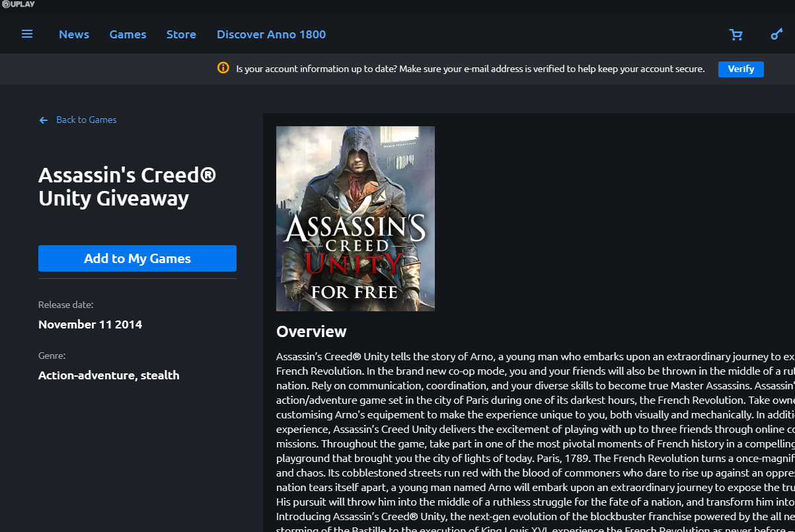Open the shopping cart
The image size is (795, 532).
[736, 34]
